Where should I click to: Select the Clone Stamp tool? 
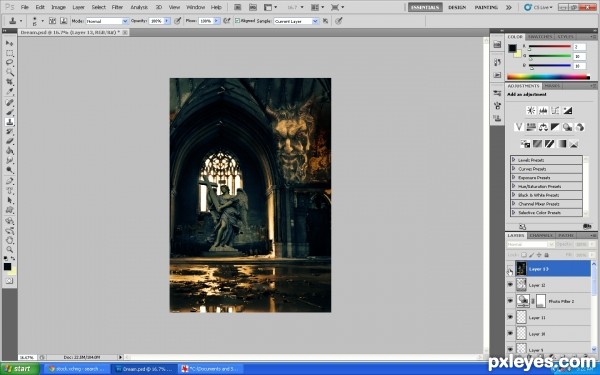coord(10,122)
